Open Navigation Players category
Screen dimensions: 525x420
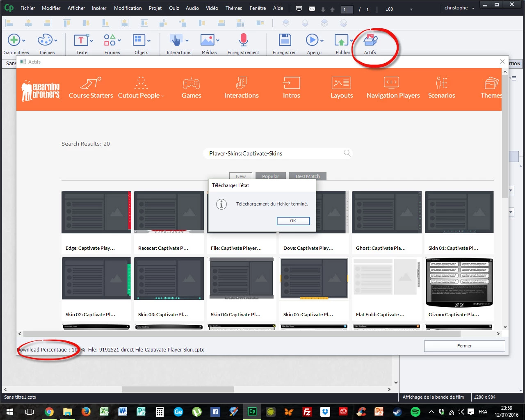point(393,88)
